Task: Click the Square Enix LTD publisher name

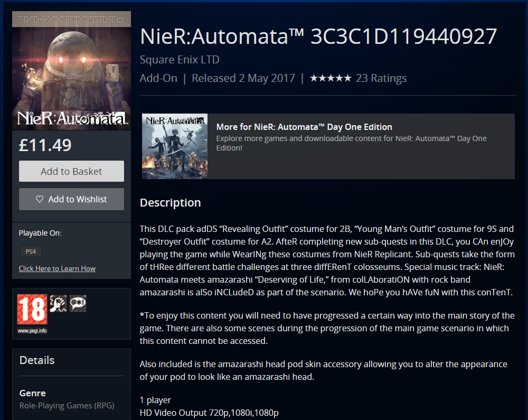Action: [x=180, y=60]
